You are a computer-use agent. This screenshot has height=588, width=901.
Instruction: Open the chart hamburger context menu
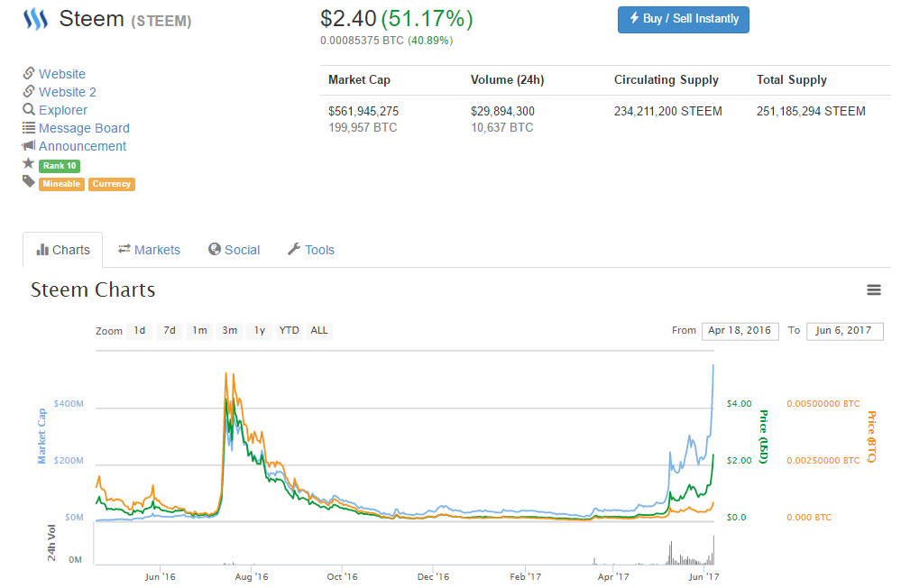pos(873,289)
